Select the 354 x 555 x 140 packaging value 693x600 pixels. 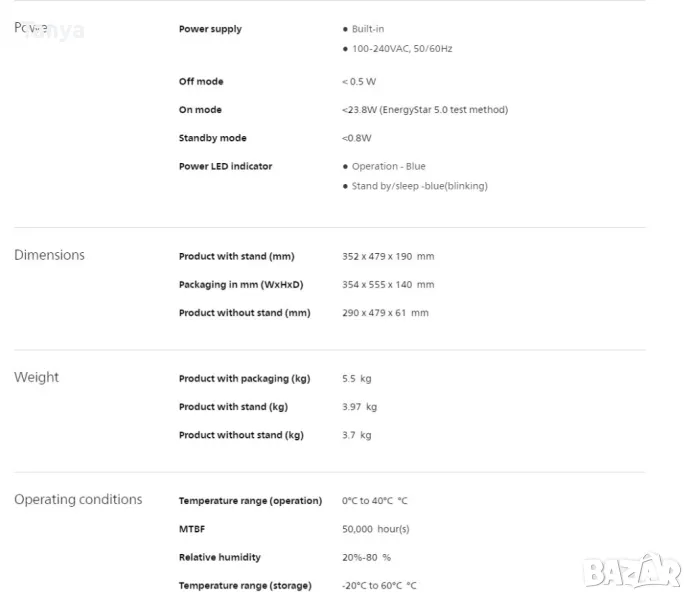click(x=388, y=285)
